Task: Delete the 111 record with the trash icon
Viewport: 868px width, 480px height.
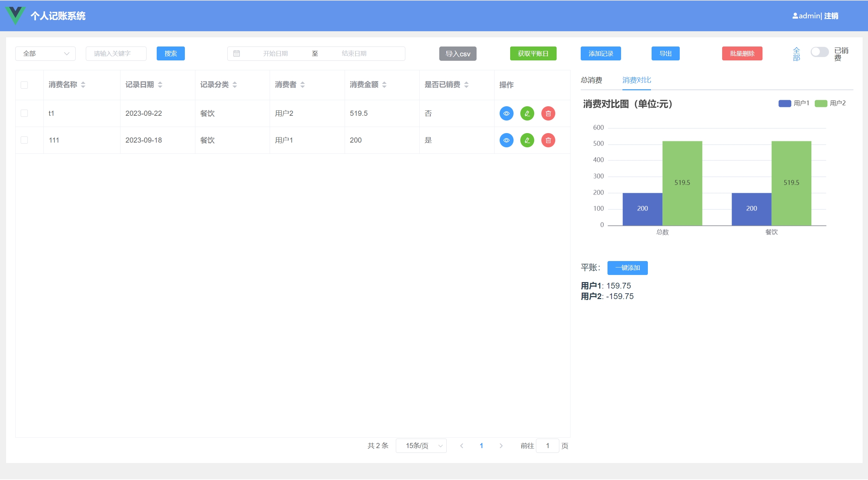Action: pyautogui.click(x=548, y=140)
